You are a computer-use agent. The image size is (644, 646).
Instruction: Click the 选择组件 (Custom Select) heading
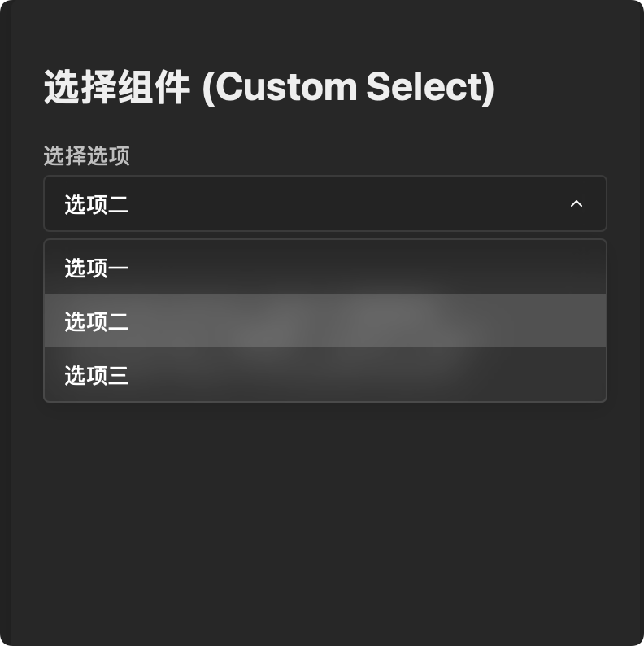(268, 88)
